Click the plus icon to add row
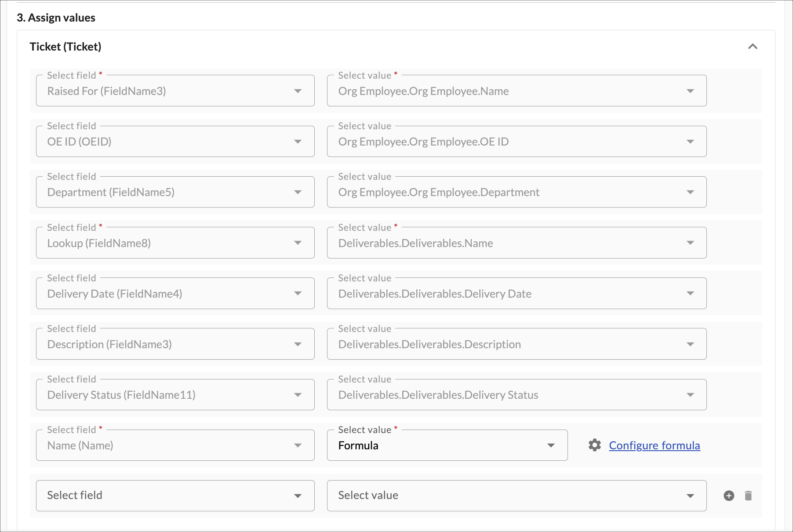Image resolution: width=793 pixels, height=532 pixels. point(729,496)
